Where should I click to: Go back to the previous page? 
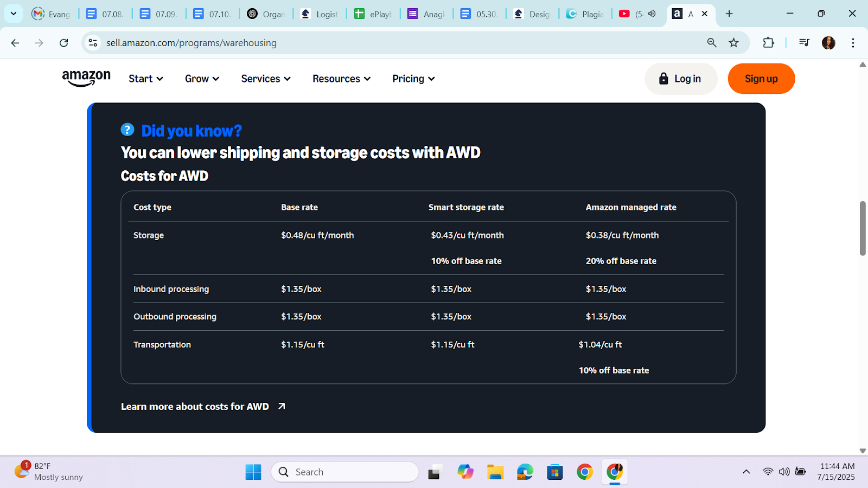click(x=15, y=43)
